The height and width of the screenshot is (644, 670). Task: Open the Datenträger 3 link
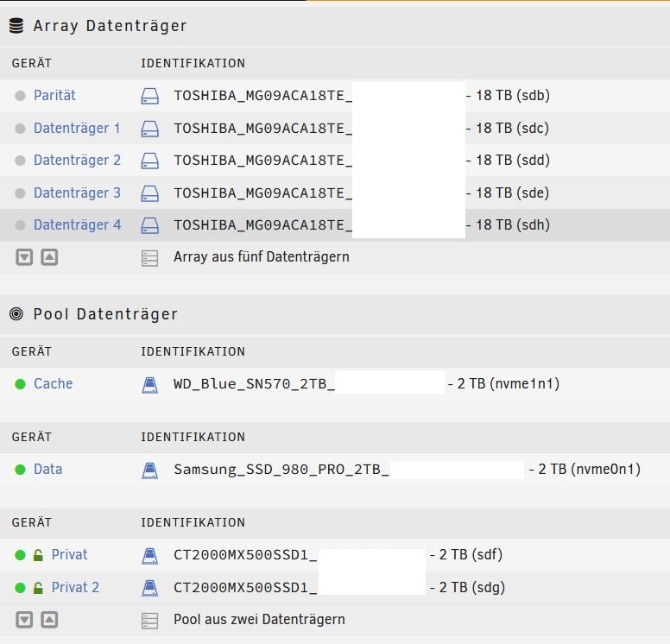pos(78,193)
